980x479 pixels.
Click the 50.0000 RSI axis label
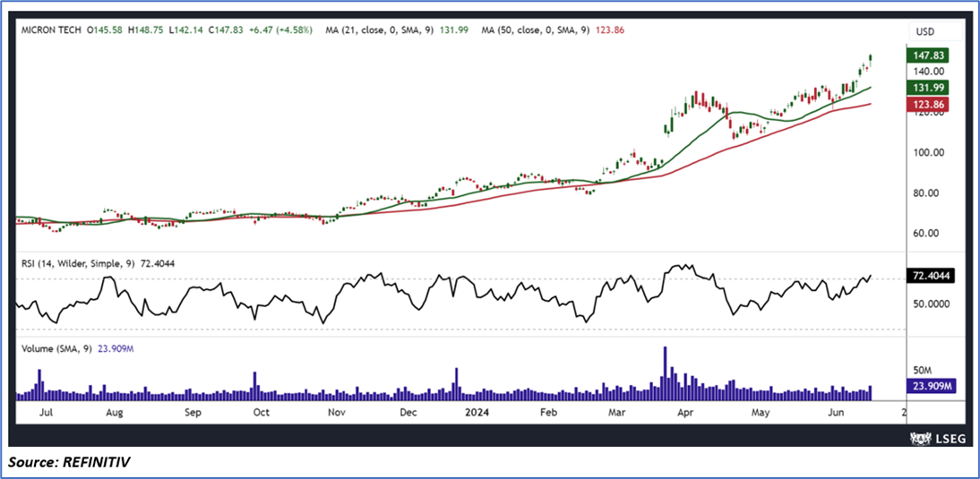[931, 304]
